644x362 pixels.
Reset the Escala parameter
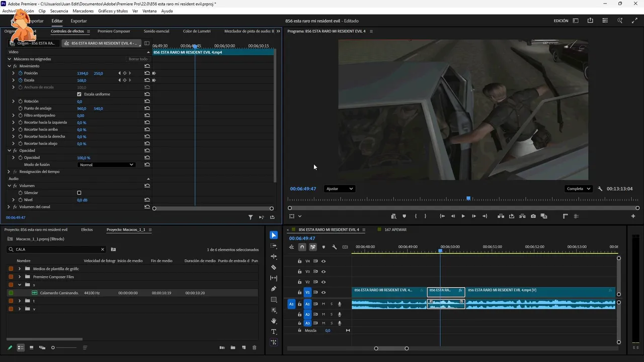tap(147, 80)
